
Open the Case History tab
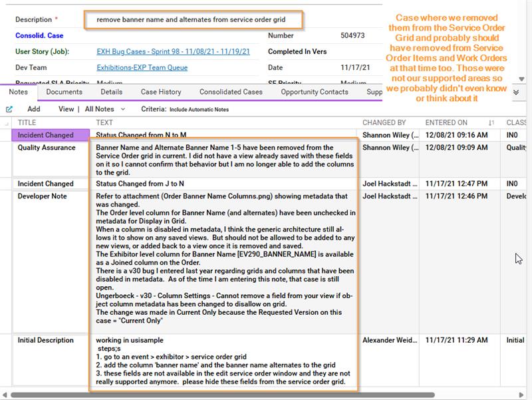coord(161,92)
